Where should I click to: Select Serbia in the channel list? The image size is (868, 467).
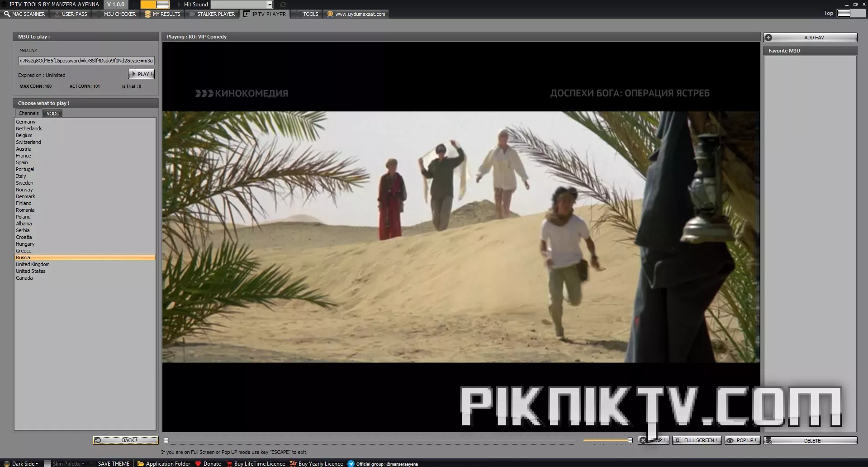point(85,230)
